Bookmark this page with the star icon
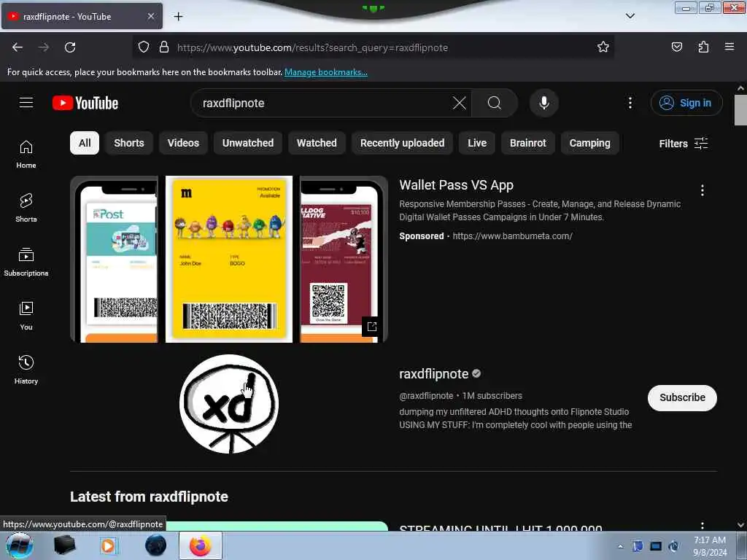The image size is (747, 560). pos(603,47)
